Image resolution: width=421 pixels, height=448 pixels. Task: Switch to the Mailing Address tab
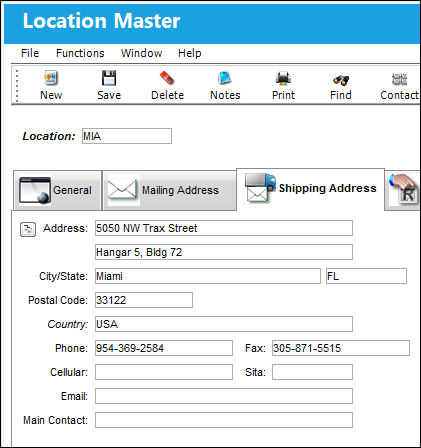[169, 190]
